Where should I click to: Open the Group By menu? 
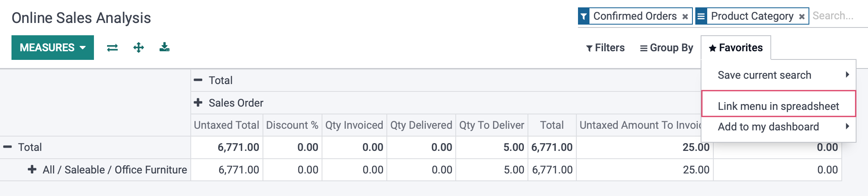pos(667,48)
